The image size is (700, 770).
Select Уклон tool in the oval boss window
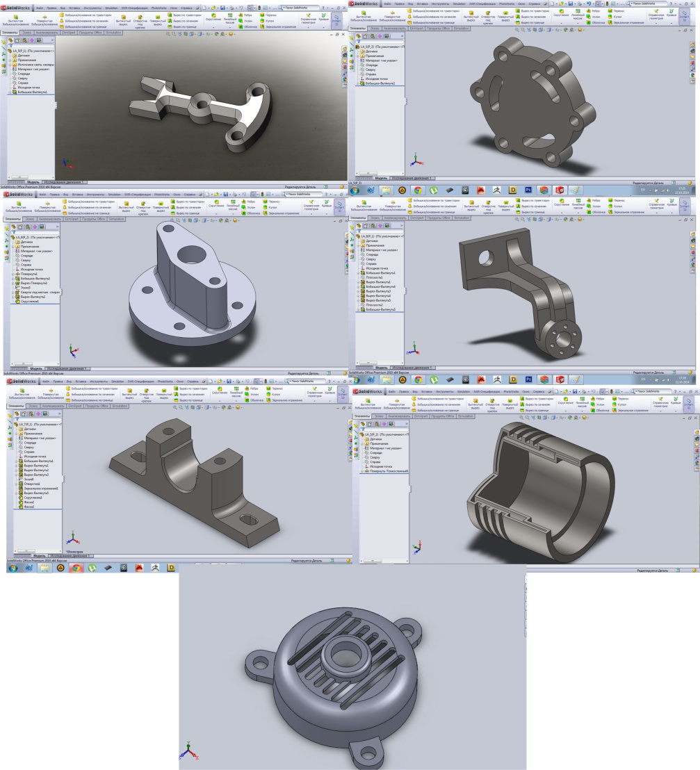(248, 207)
